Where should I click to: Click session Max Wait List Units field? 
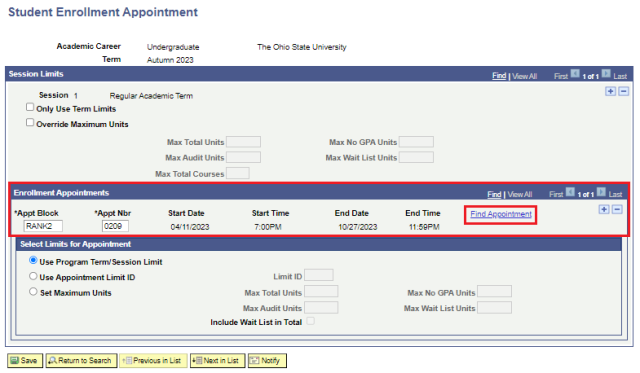click(x=416, y=157)
